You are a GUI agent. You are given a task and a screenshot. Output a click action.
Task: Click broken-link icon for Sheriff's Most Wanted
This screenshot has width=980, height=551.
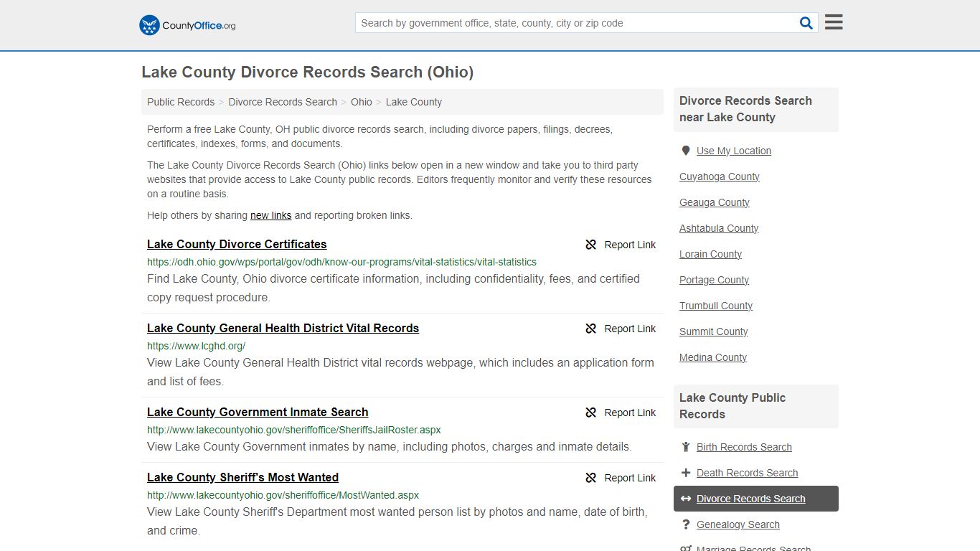pyautogui.click(x=591, y=478)
